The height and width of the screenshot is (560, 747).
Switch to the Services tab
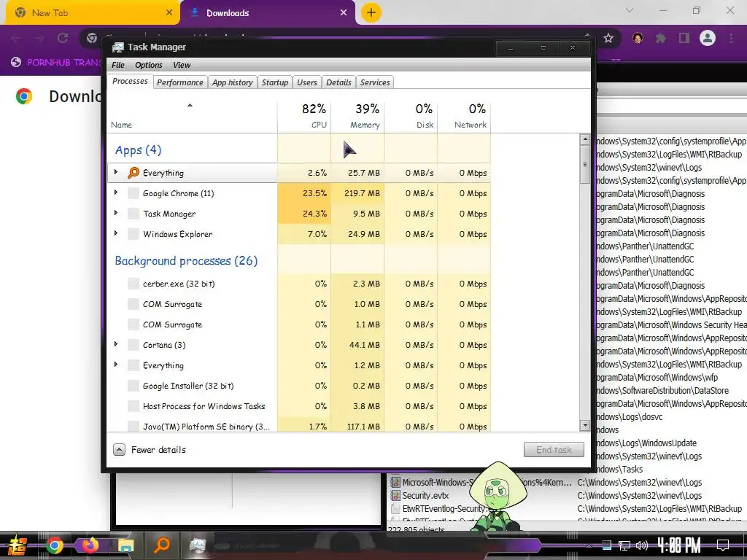point(375,82)
